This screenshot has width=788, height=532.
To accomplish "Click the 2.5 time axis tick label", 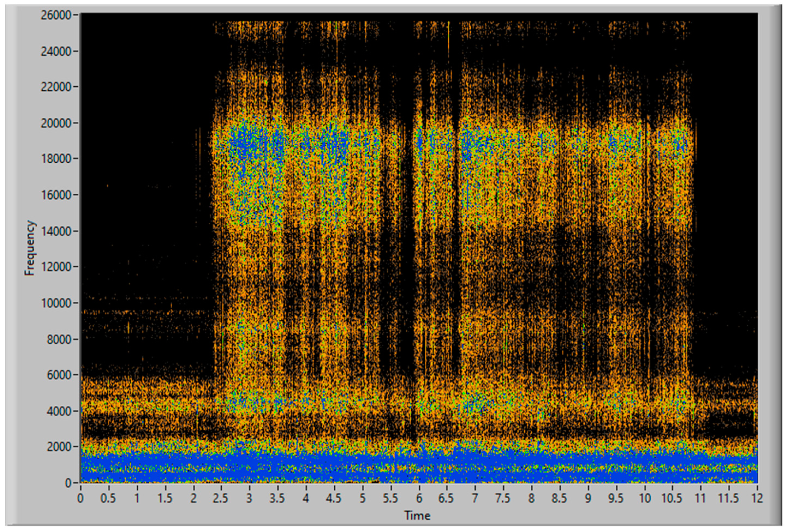I will pyautogui.click(x=221, y=498).
